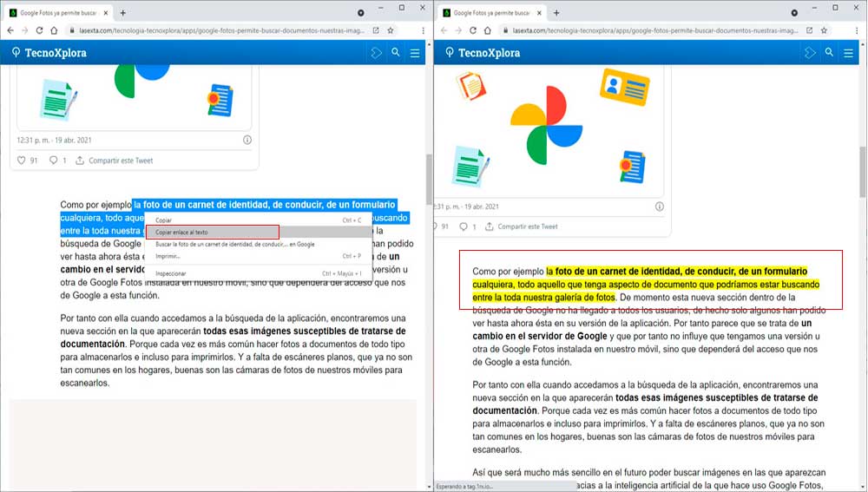The height and width of the screenshot is (492, 868).
Task: Bookmark page with star in right window
Action: pyautogui.click(x=824, y=30)
